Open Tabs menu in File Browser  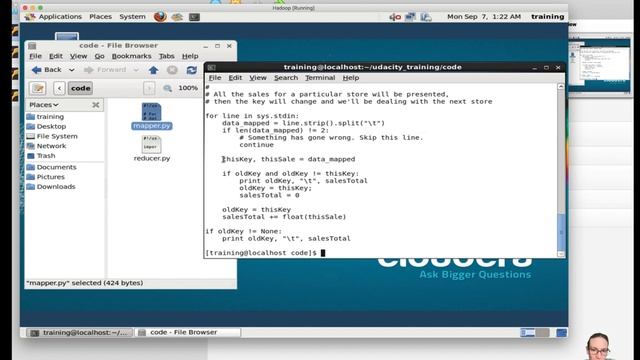166,56
